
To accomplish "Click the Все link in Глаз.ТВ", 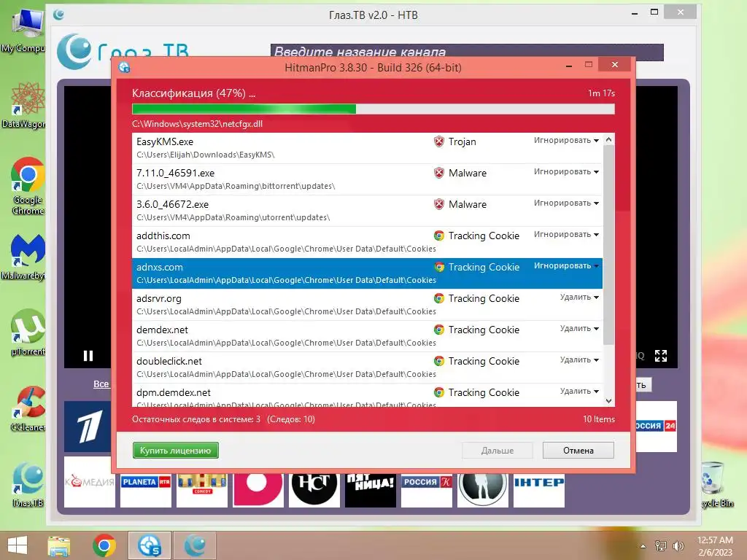I will 101,384.
